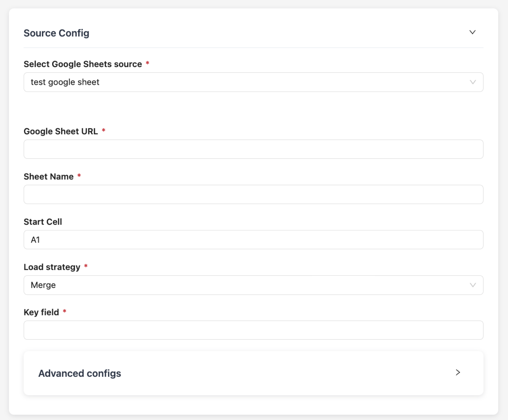Click the required asterisk near Sheet Name
Viewport: 508px width, 420px height.
point(79,176)
